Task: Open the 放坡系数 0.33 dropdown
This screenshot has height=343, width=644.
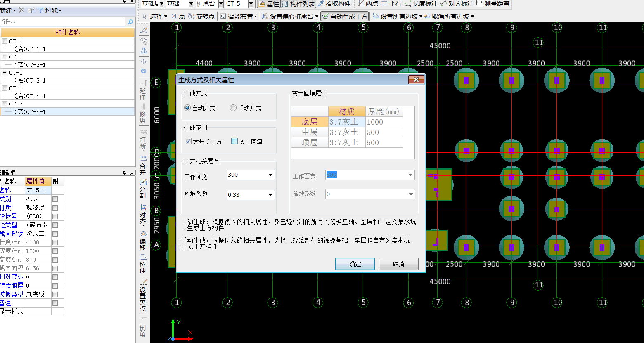Action: (x=271, y=195)
